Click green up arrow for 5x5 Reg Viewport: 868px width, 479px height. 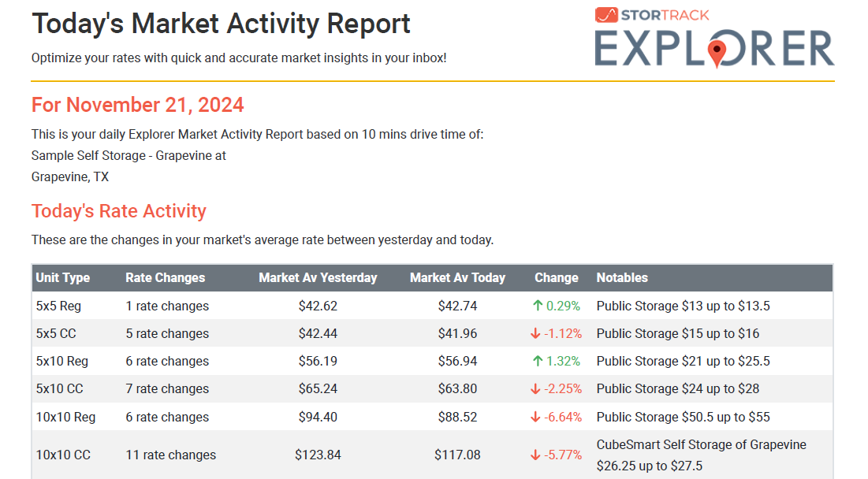tap(537, 306)
